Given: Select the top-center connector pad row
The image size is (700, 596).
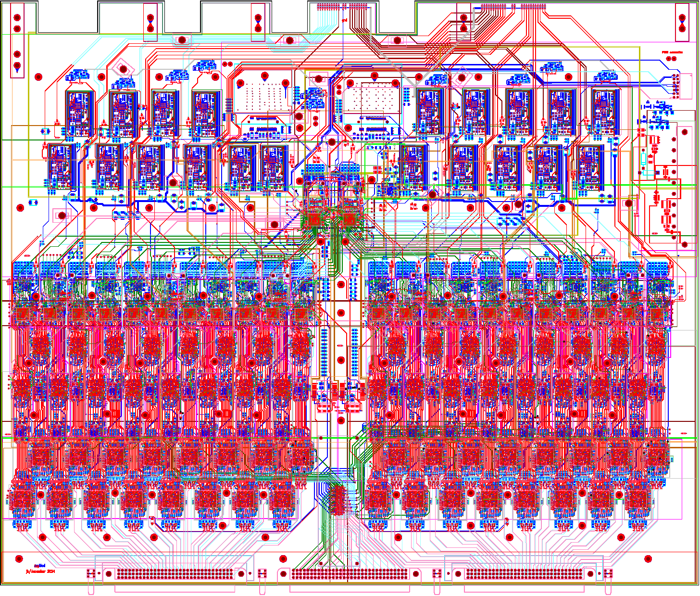Looking at the screenshot, I should point(342,7).
